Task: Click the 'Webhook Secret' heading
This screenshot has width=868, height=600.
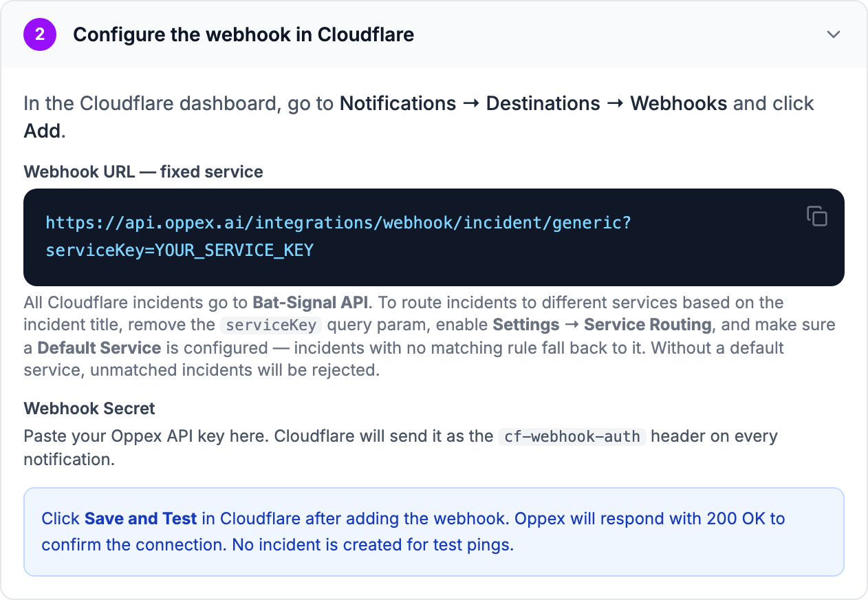Action: click(x=89, y=408)
